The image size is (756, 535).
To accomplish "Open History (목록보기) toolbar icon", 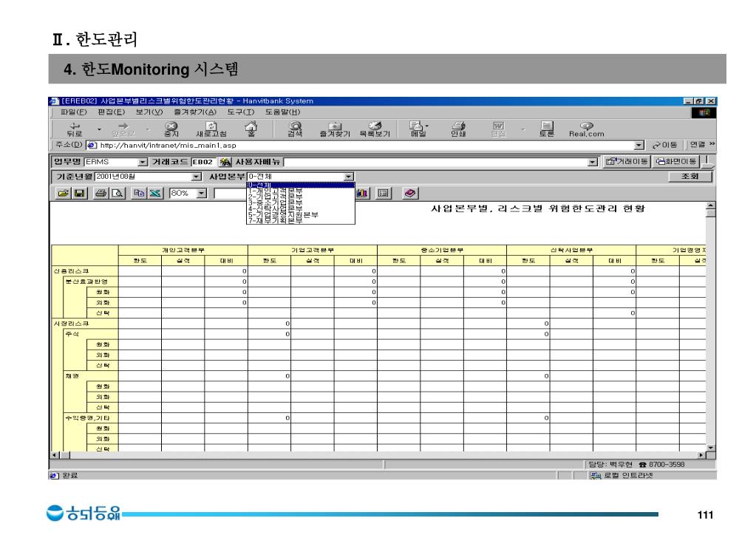I will [x=375, y=129].
